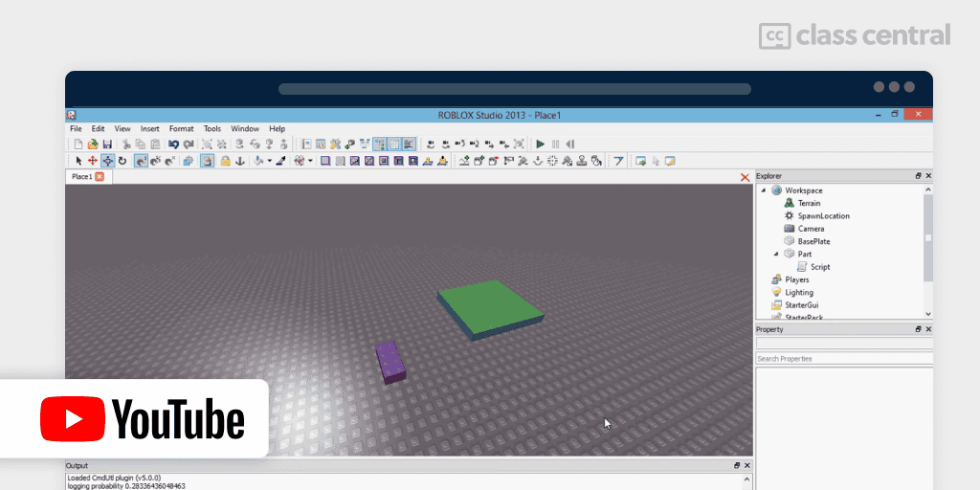Select Terrain in Explorer
Screen dimensions: 980x490
tap(809, 203)
